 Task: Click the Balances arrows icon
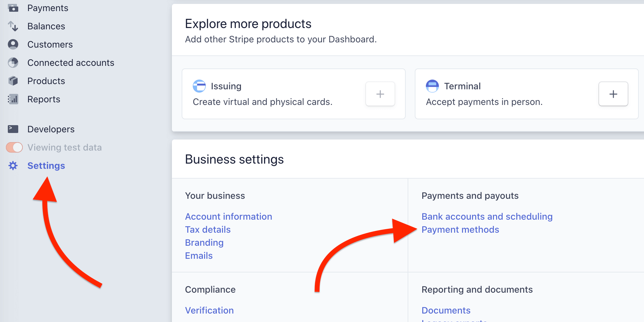coord(13,26)
